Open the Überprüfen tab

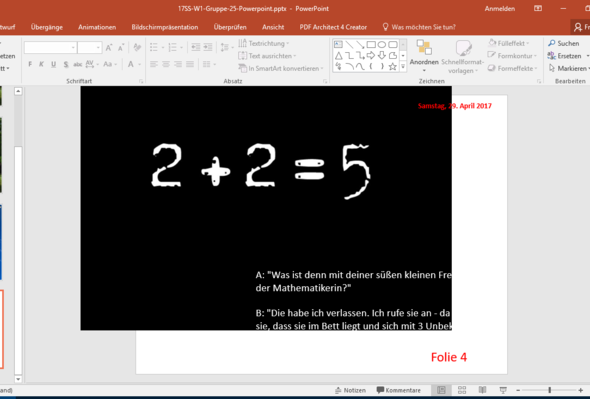point(230,27)
